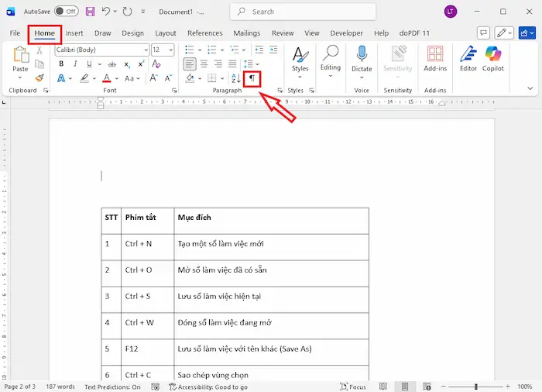Open the Add-ins gallery
Viewport: 542px width, 392px height.
click(435, 59)
